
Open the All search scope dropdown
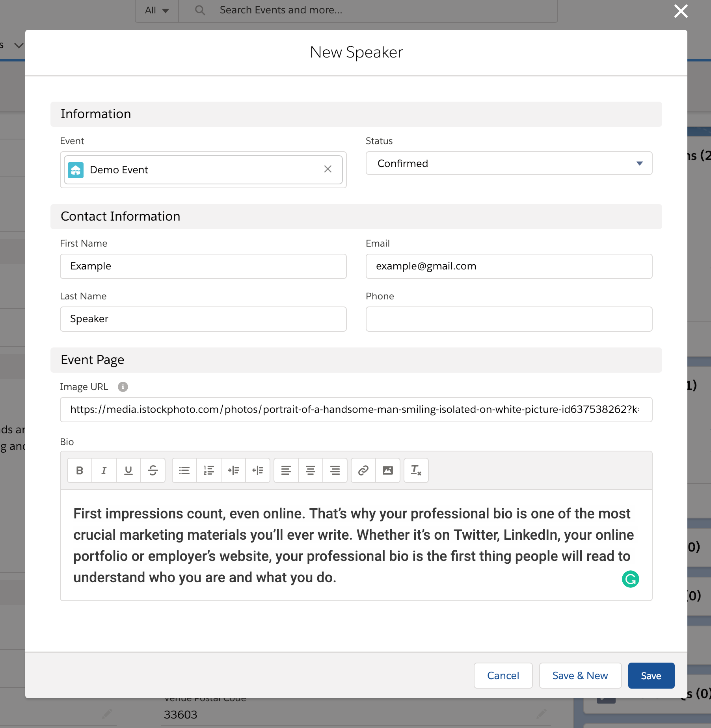tap(157, 10)
